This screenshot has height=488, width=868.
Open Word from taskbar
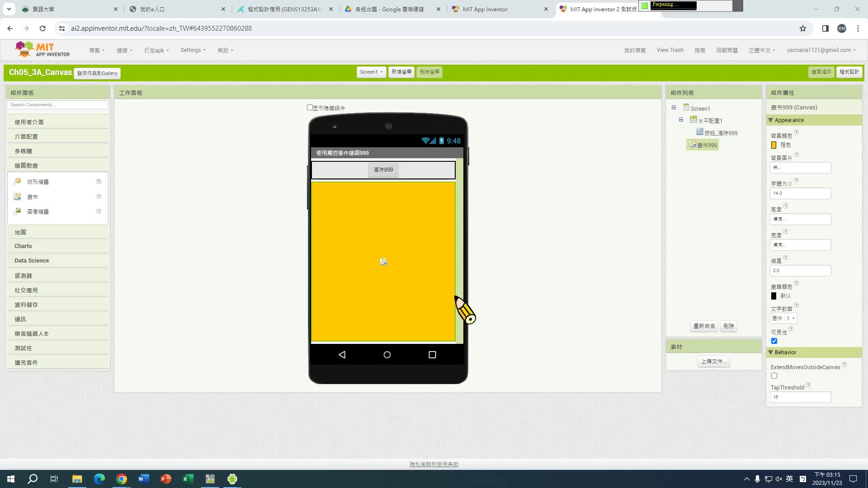point(144,479)
